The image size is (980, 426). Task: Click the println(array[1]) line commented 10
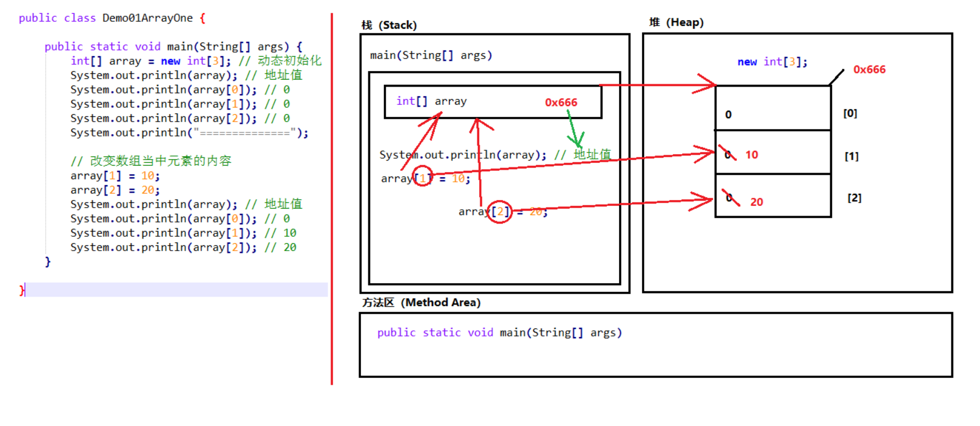coord(183,233)
